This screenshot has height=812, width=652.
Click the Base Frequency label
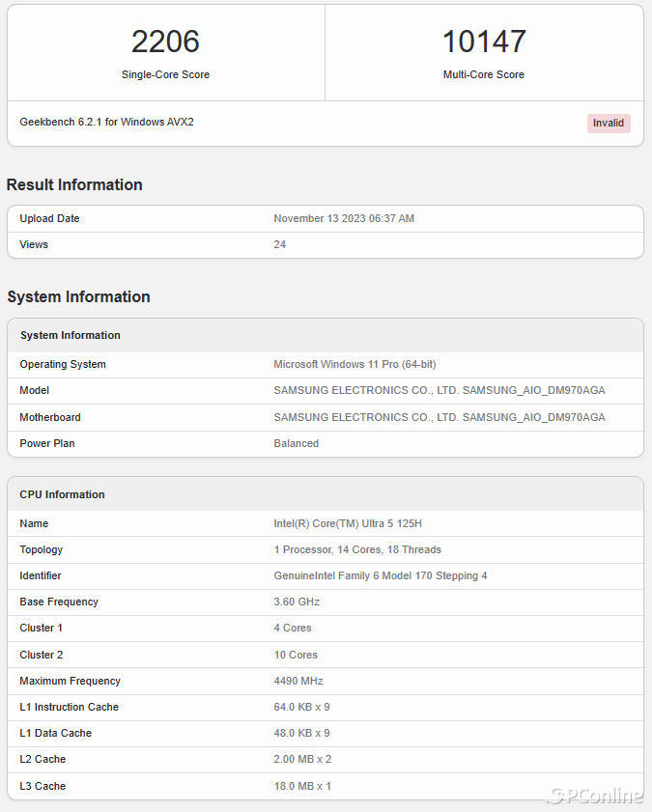click(59, 602)
